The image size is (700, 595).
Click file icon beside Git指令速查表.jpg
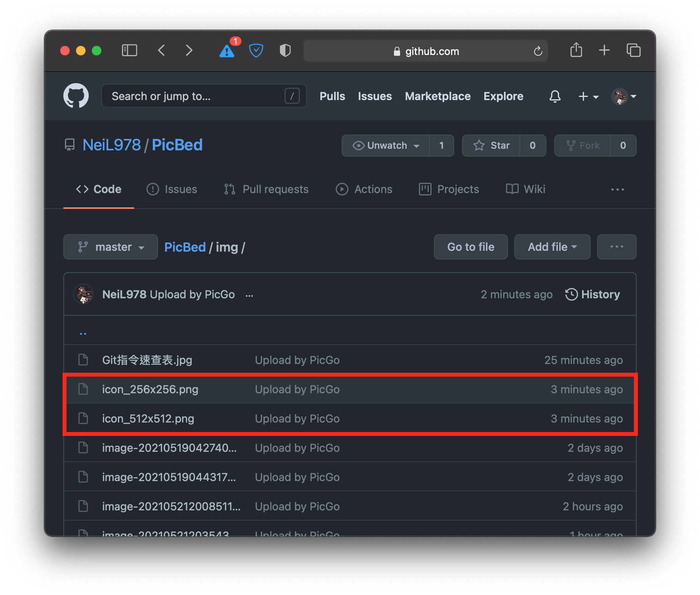point(83,360)
